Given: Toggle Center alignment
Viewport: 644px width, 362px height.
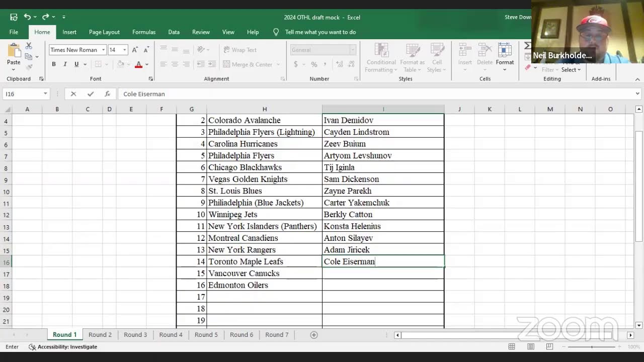Looking at the screenshot, I should (x=175, y=64).
